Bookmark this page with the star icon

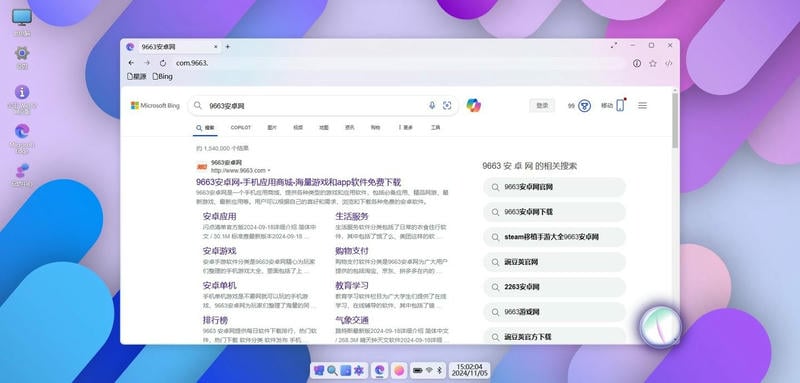point(653,63)
